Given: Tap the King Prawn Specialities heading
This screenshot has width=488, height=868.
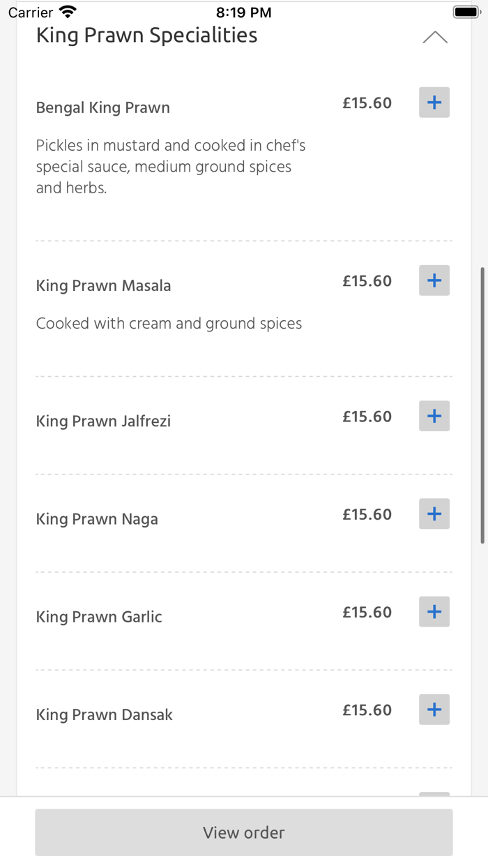Looking at the screenshot, I should 146,36.
